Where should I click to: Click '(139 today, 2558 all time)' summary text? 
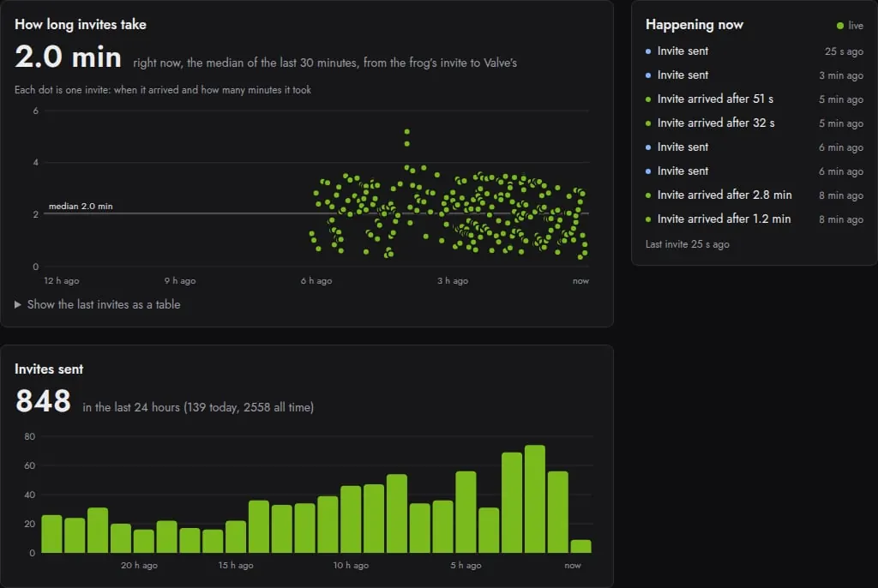pyautogui.click(x=249, y=407)
